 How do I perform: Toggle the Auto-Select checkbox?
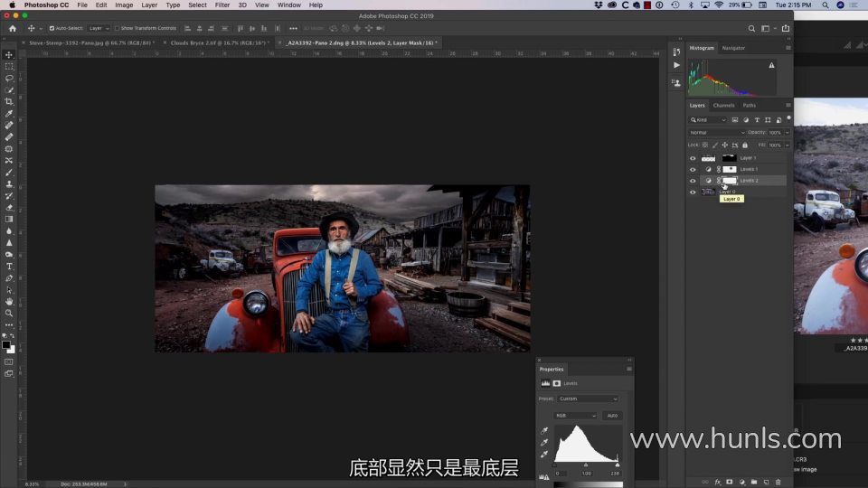[52, 28]
